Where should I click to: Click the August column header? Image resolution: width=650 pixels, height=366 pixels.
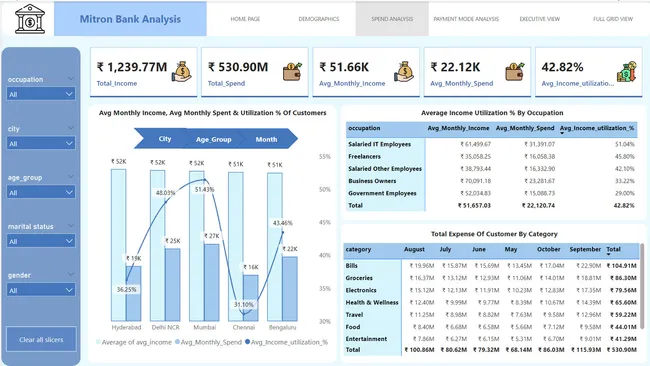tap(414, 249)
